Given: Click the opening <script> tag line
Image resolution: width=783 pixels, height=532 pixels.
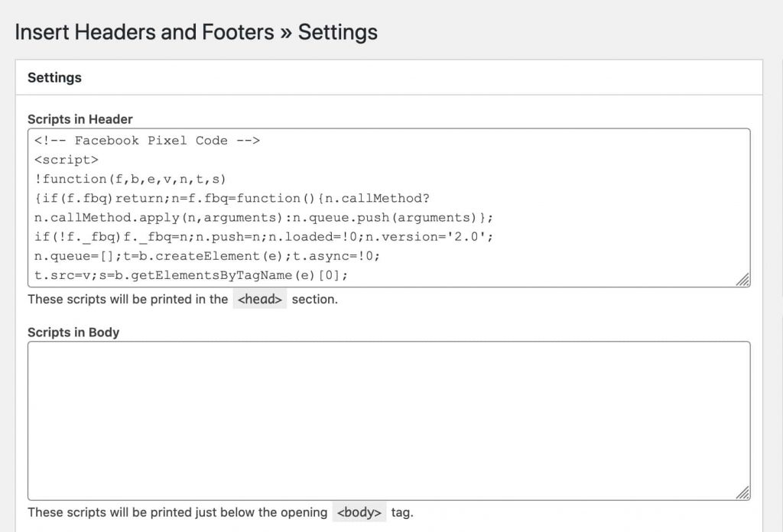Looking at the screenshot, I should 67,160.
